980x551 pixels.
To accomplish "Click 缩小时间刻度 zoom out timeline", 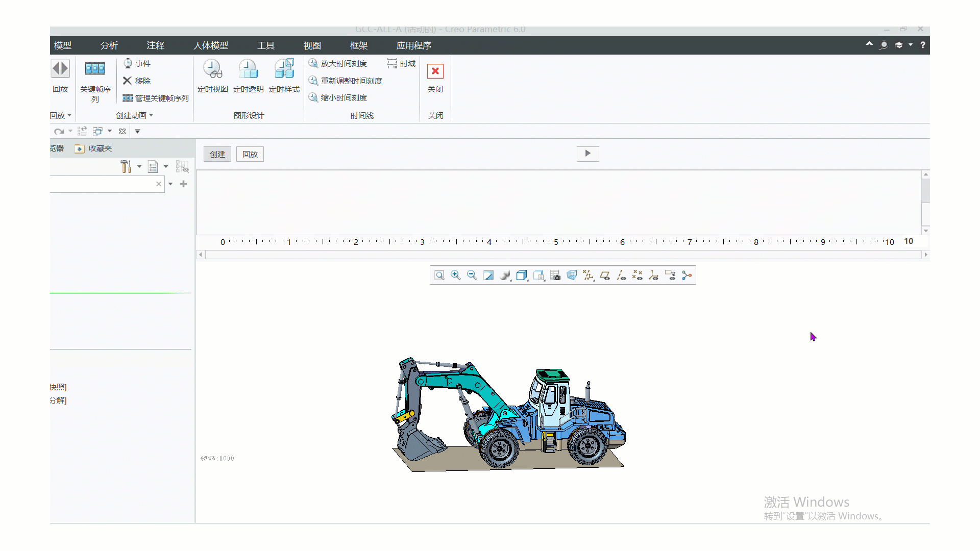I will pos(338,97).
